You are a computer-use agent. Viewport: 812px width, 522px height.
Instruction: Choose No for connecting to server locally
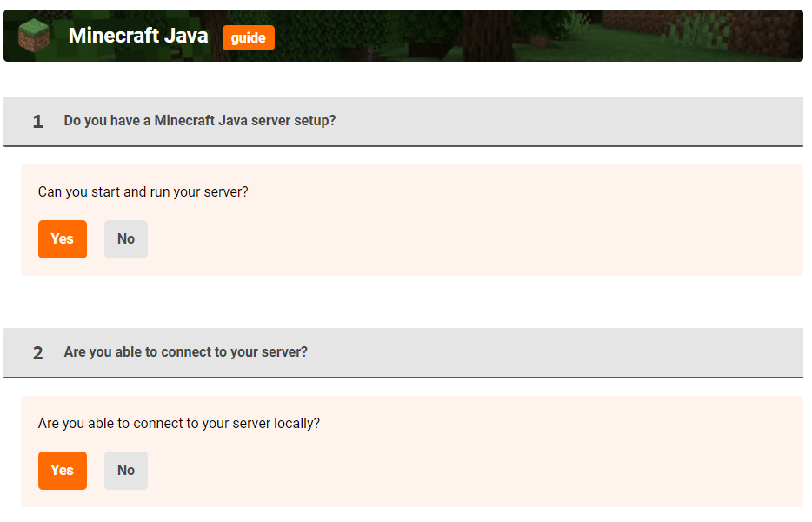click(126, 471)
